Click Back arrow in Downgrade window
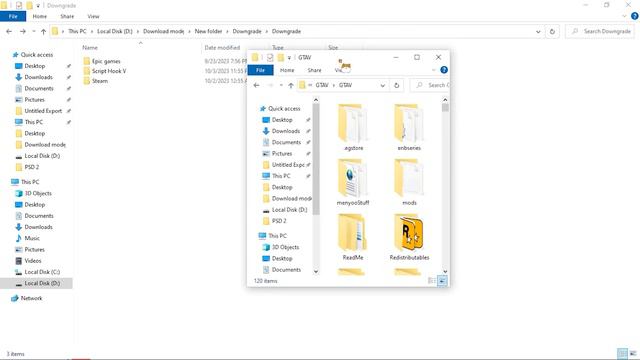640x360 pixels. [9, 31]
